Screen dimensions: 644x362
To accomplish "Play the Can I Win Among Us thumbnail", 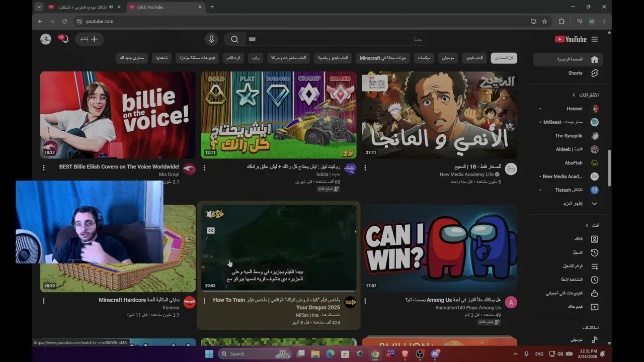I will tap(439, 248).
